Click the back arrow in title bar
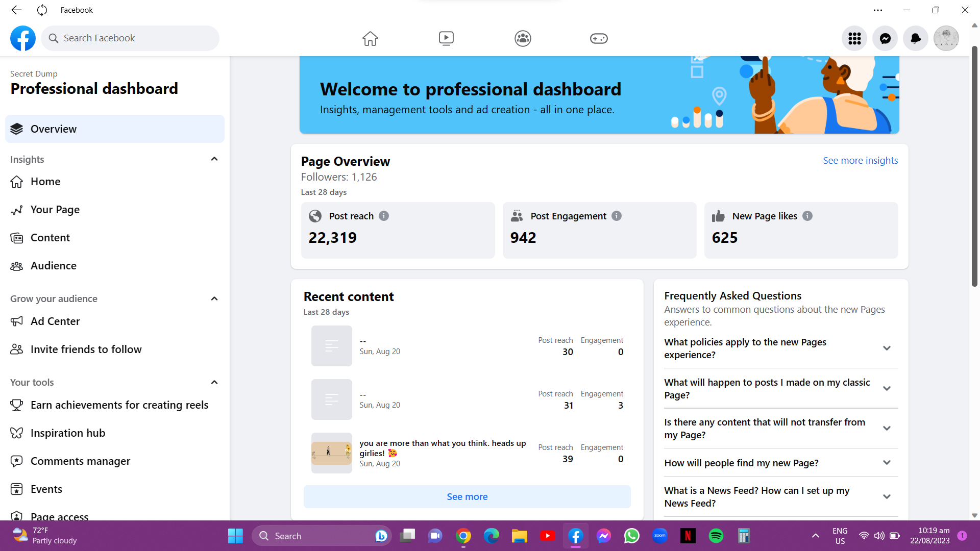980x551 pixels. pyautogui.click(x=16, y=10)
